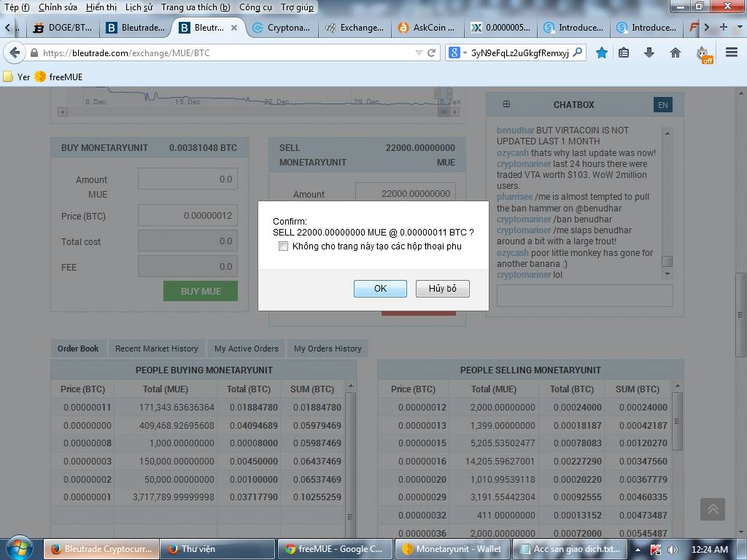This screenshot has width=747, height=560.
Task: Click the site lock icon in address bar
Action: click(34, 52)
